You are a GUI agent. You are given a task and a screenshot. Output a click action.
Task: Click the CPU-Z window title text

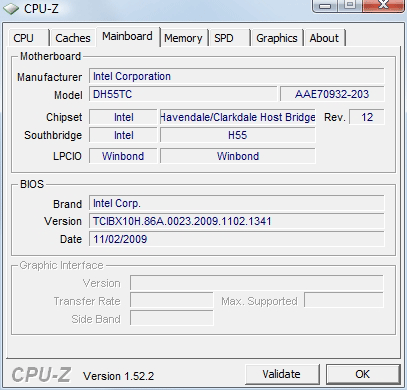[41, 9]
